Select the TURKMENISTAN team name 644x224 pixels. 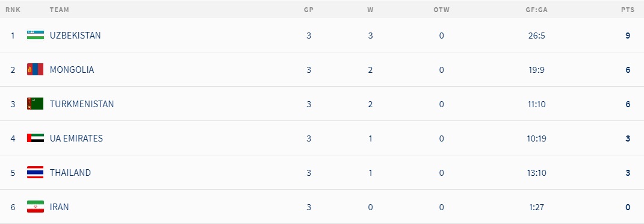(x=82, y=104)
